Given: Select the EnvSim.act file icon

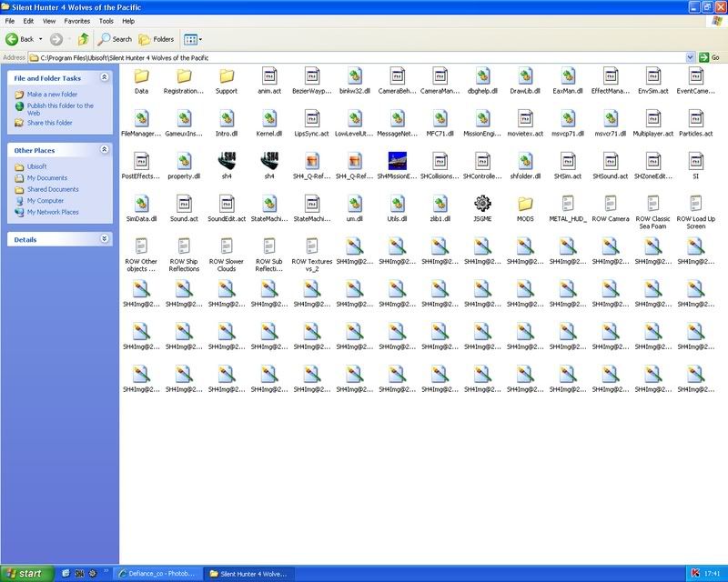Looking at the screenshot, I should (x=653, y=76).
